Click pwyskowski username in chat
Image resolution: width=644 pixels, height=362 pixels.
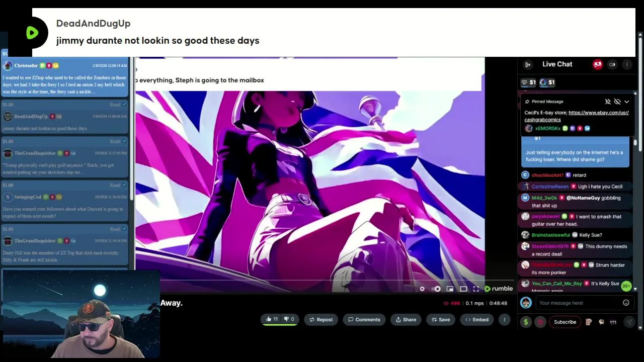coord(545,217)
